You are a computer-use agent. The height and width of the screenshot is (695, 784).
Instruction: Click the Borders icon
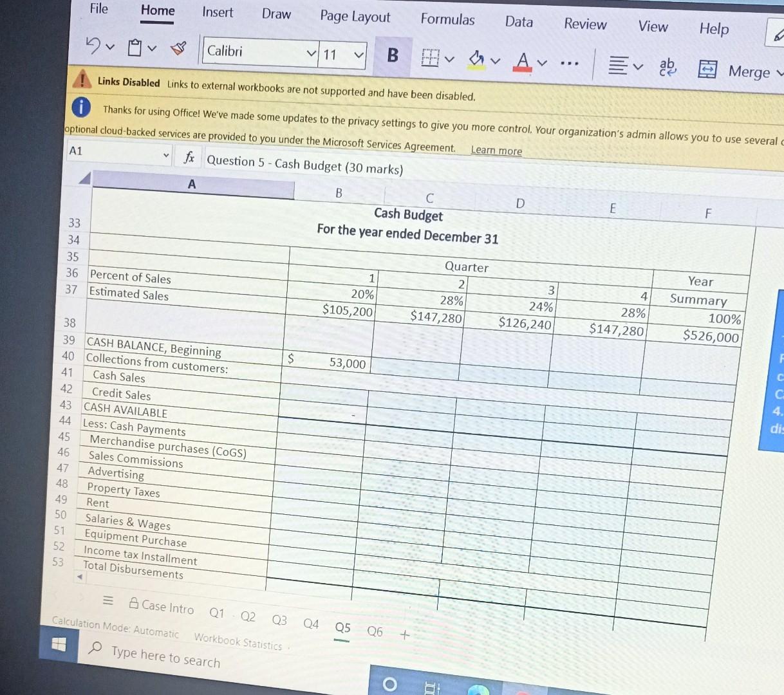pyautogui.click(x=433, y=59)
